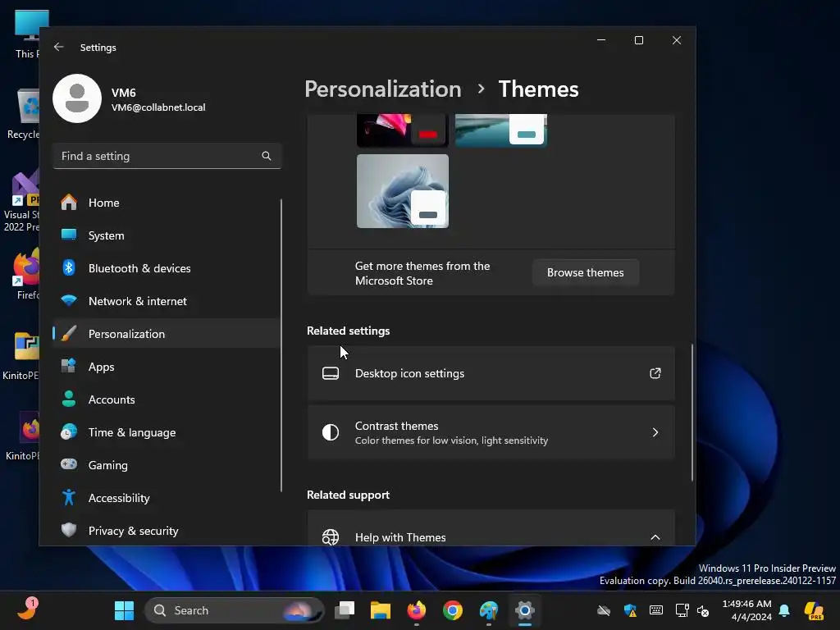Click the Windows Security tray icon
The width and height of the screenshot is (840, 630).
[x=630, y=610]
